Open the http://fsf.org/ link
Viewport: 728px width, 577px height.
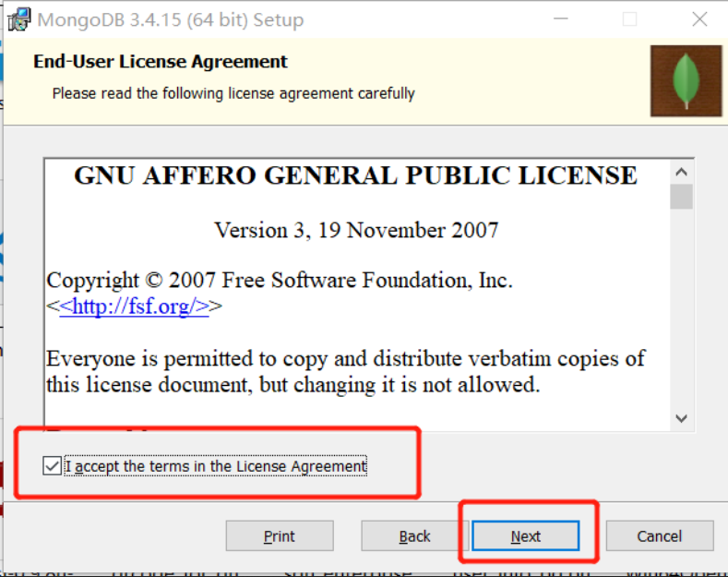click(x=134, y=307)
